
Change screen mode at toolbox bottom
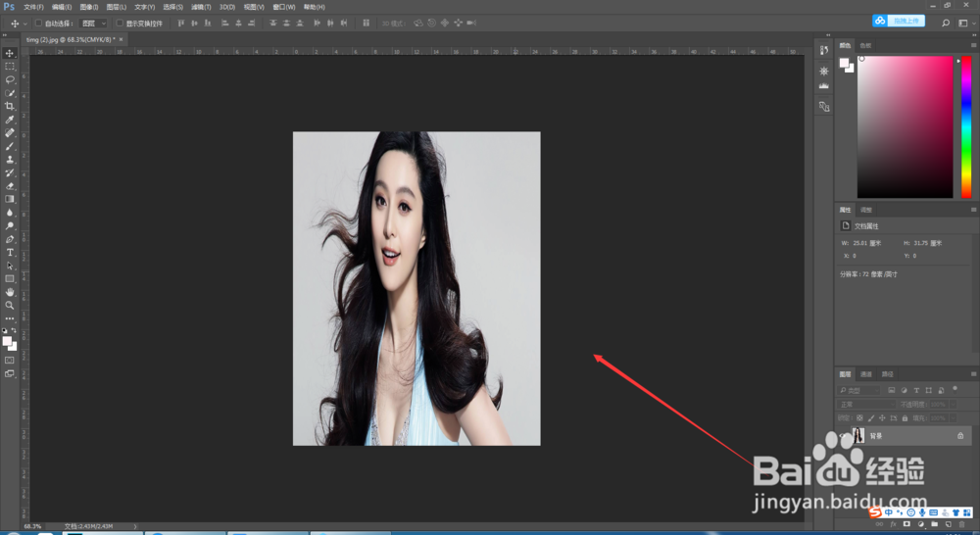click(x=10, y=373)
